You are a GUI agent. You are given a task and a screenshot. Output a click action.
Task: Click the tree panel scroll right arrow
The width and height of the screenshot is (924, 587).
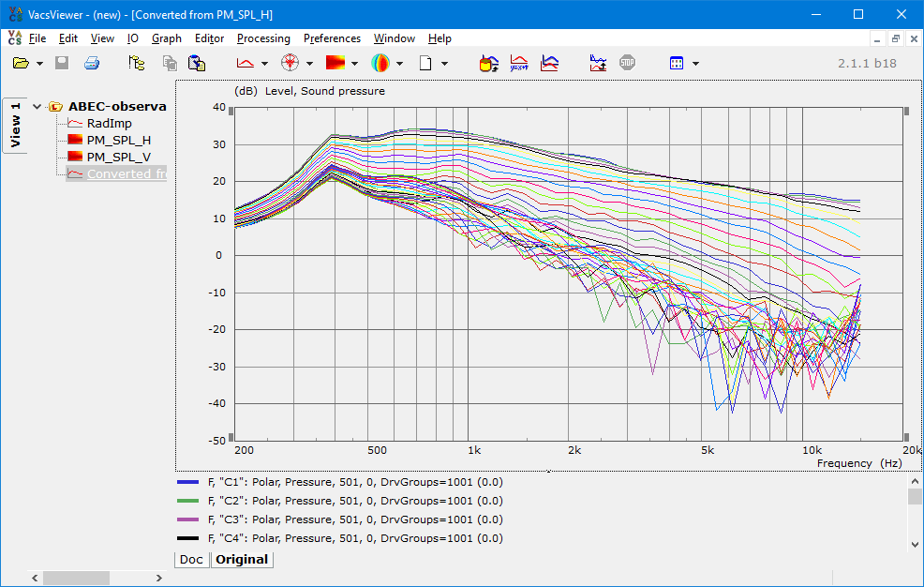158,579
